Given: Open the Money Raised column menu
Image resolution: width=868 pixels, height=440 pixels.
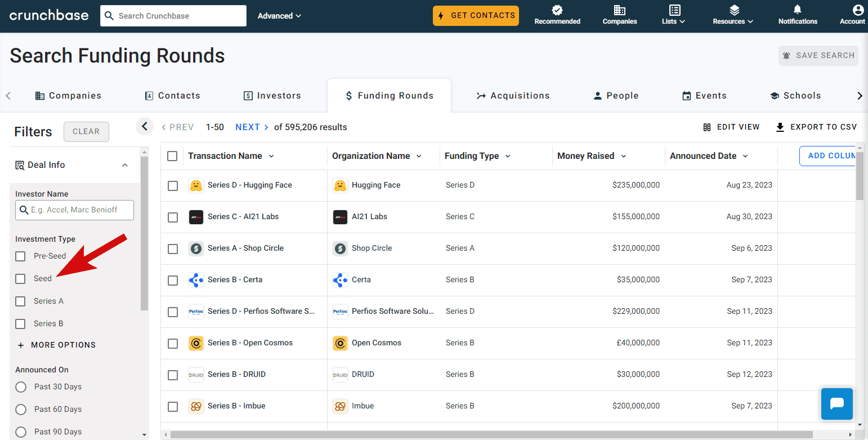Looking at the screenshot, I should [x=624, y=156].
